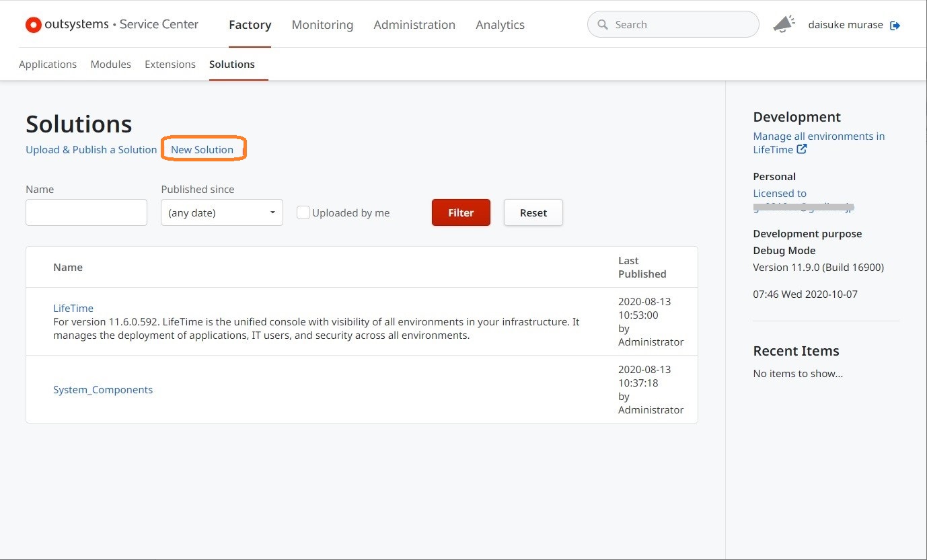Screen dimensions: 927x560
Task: Click the megaphone notifications icon
Action: click(x=783, y=25)
